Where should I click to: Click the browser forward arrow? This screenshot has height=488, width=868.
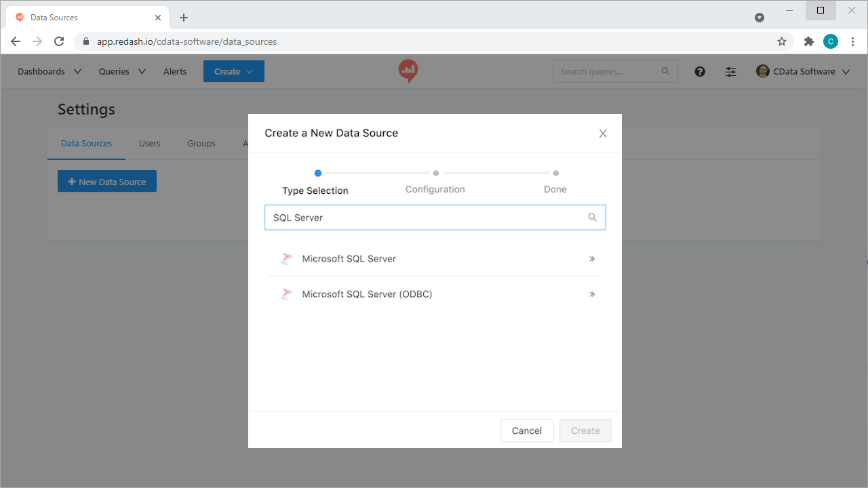pos(37,41)
